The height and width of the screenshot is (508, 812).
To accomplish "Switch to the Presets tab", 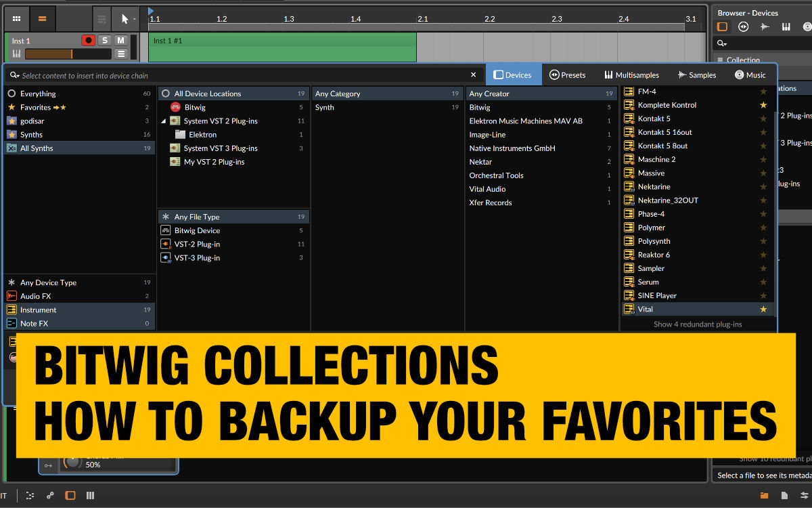I will coord(567,75).
